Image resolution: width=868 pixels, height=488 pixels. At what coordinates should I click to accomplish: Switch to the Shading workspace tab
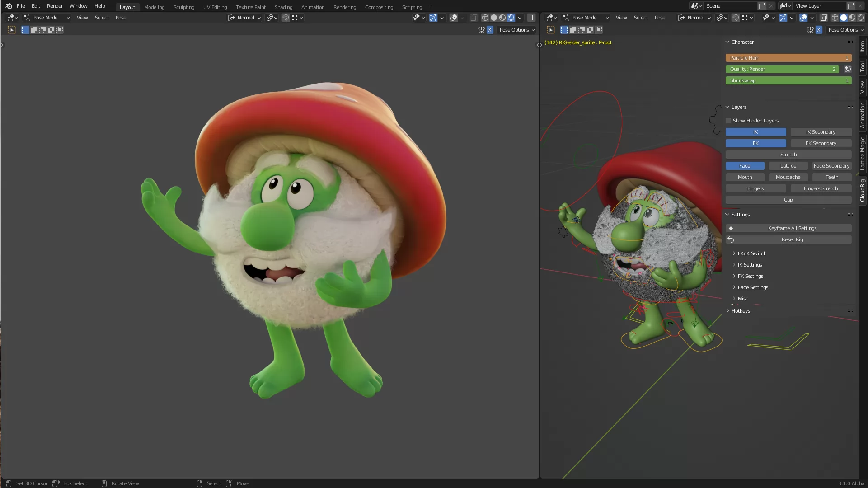(x=283, y=7)
